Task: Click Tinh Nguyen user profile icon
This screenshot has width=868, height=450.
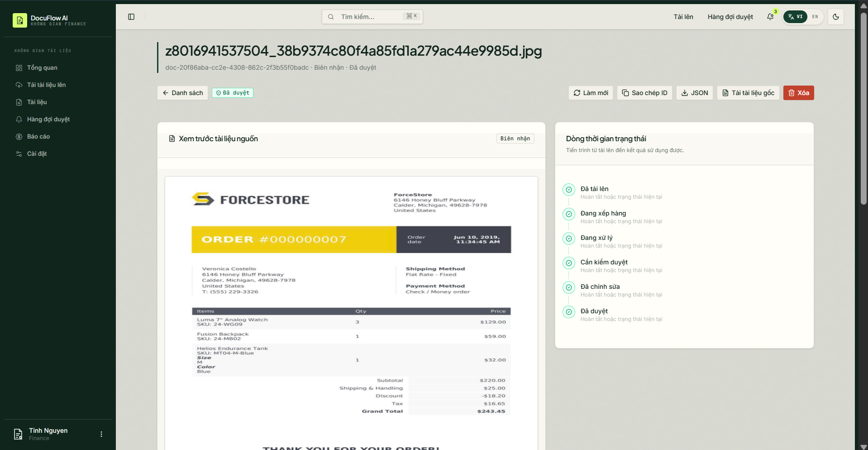Action: (18, 434)
